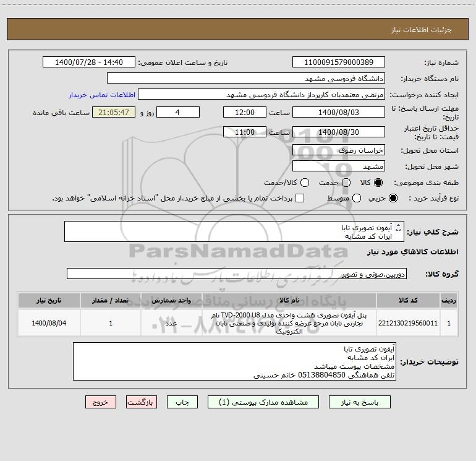Click delivery province field خراسان رضوی
Screen dimensions: 476x461
coord(339,150)
